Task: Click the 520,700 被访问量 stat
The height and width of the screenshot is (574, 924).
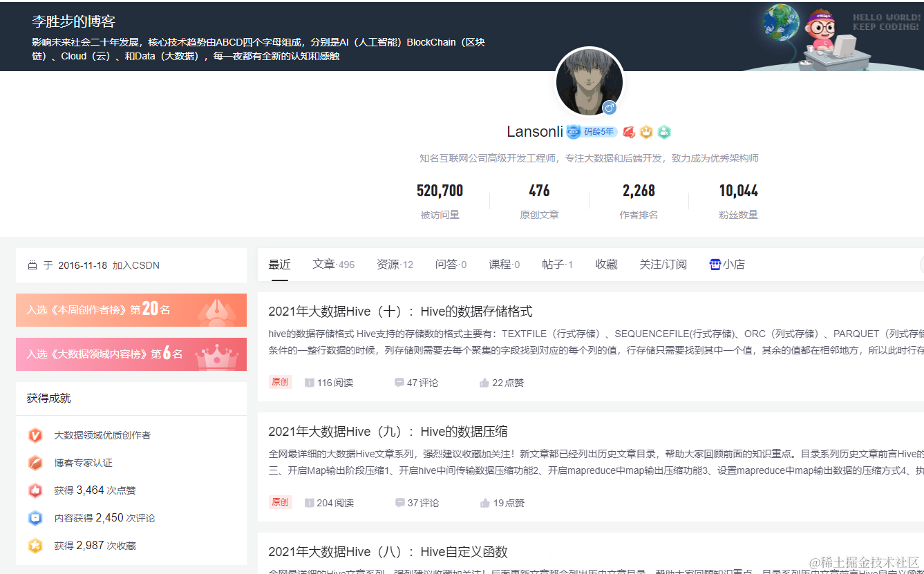Action: point(440,201)
